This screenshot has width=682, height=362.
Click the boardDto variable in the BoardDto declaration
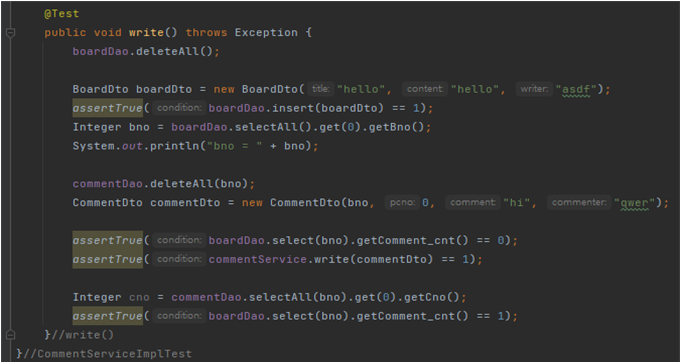tap(164, 89)
